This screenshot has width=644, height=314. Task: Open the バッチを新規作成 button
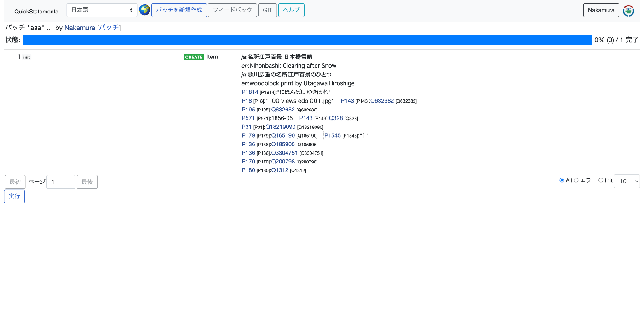click(x=179, y=10)
